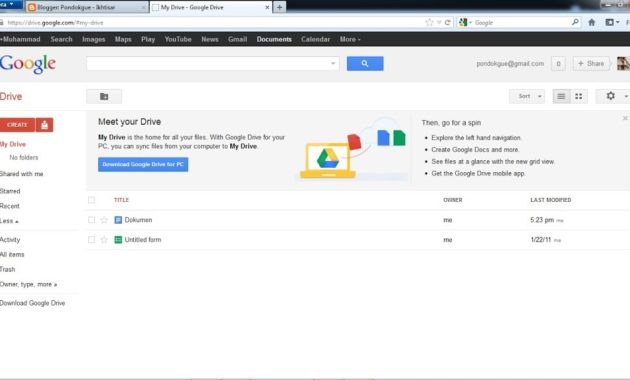Star the Dokumen file
630x380 pixels.
point(104,220)
